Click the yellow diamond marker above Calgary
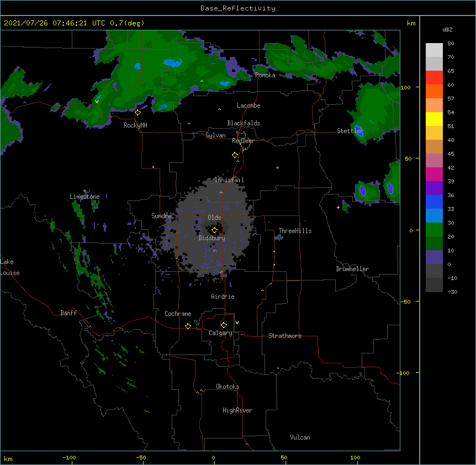This screenshot has width=476, height=465. (x=224, y=325)
